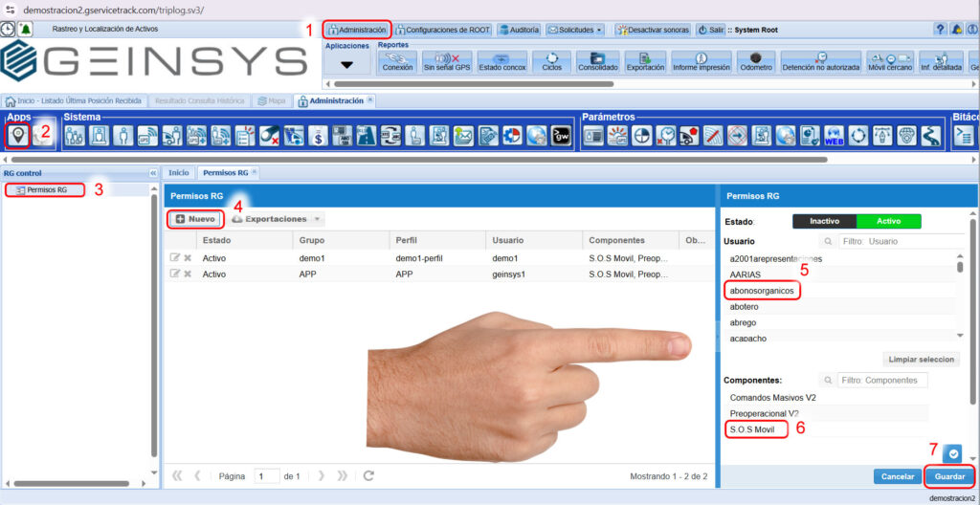Refresh the Permisos RG grid
The image size is (980, 505).
click(368, 475)
